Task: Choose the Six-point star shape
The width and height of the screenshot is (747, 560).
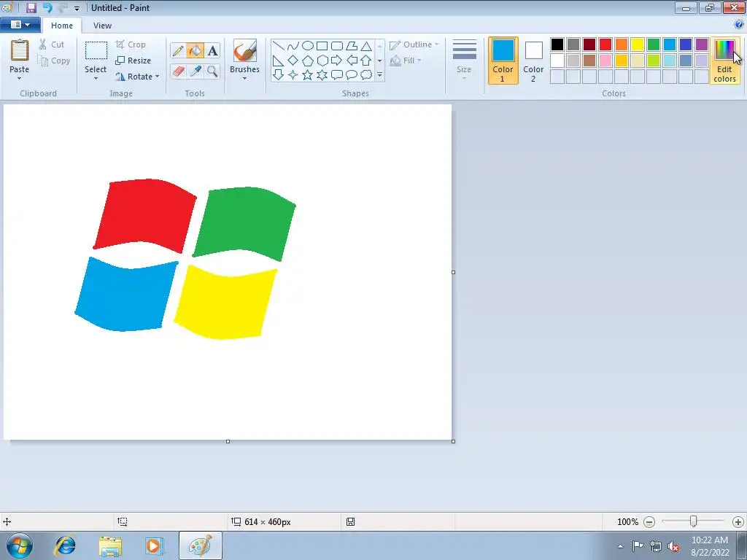Action: point(322,75)
